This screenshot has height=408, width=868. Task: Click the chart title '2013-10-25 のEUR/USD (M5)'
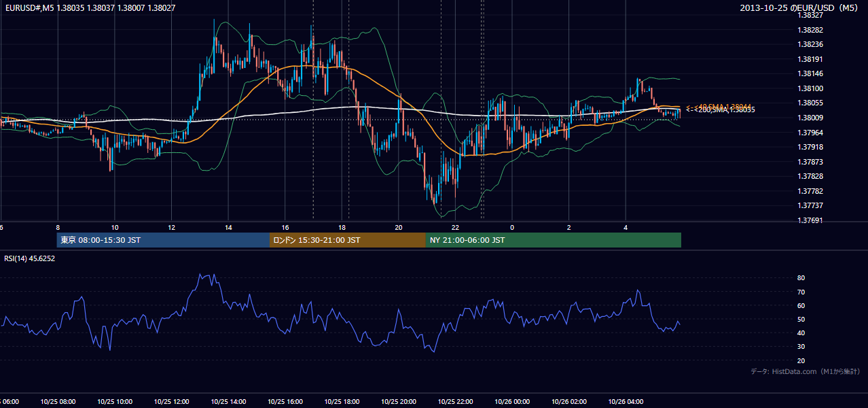(799, 7)
